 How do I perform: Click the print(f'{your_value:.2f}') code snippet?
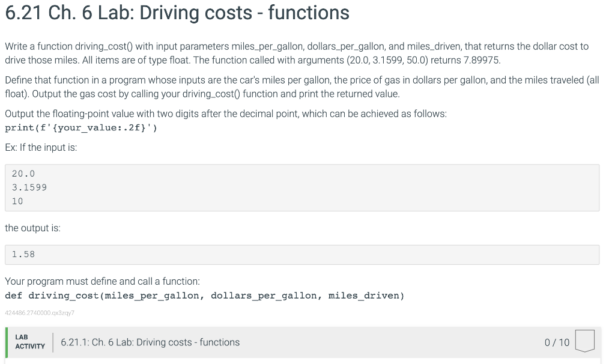[80, 127]
